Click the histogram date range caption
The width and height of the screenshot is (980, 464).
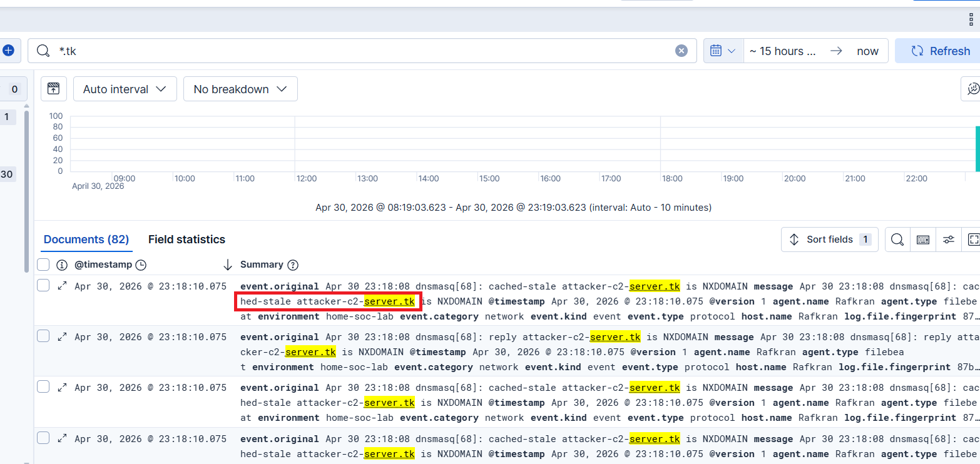pos(513,207)
